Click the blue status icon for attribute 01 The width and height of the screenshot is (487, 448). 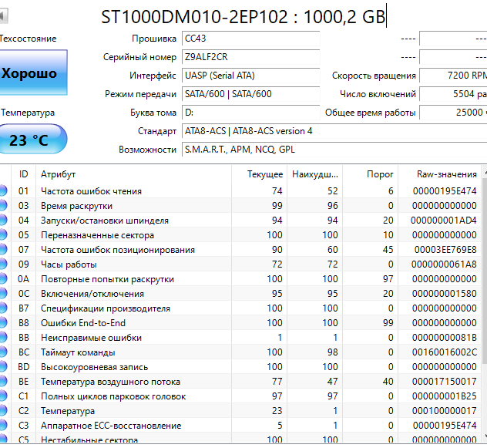[x=3, y=191]
